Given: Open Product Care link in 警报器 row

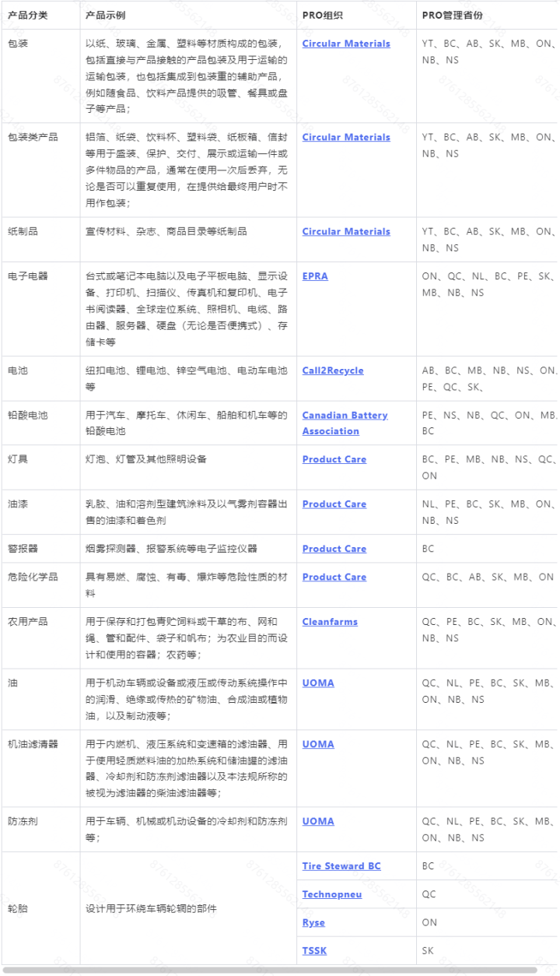Looking at the screenshot, I should (334, 549).
